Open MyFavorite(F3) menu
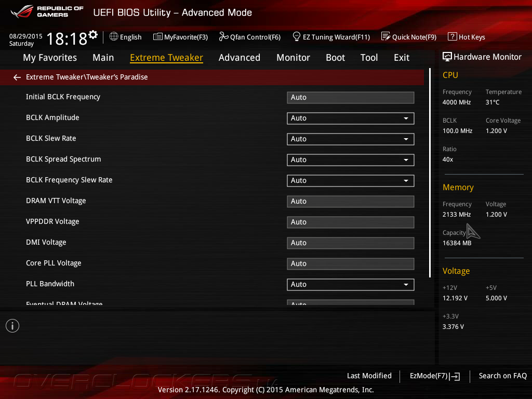 (x=180, y=37)
